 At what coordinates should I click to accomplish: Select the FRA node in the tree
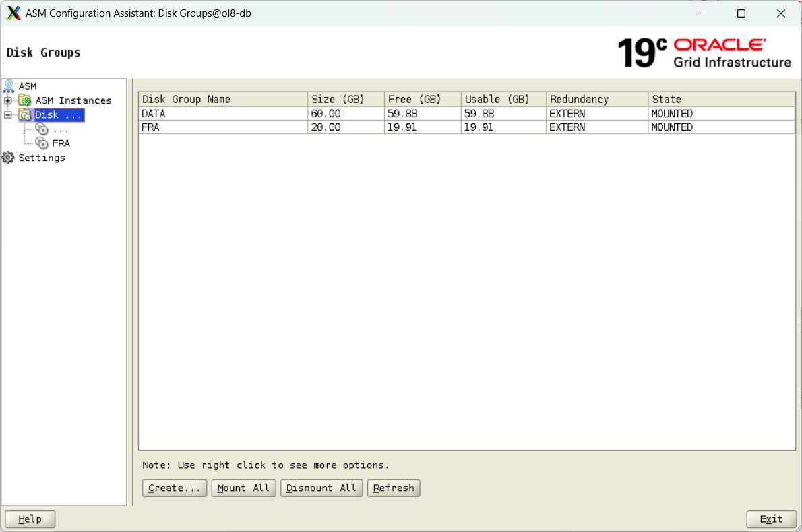pos(61,143)
